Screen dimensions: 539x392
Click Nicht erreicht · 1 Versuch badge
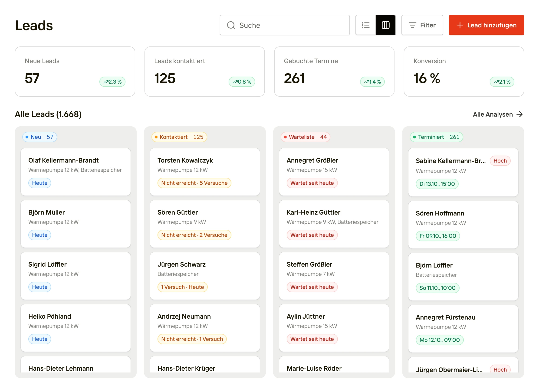tap(192, 339)
